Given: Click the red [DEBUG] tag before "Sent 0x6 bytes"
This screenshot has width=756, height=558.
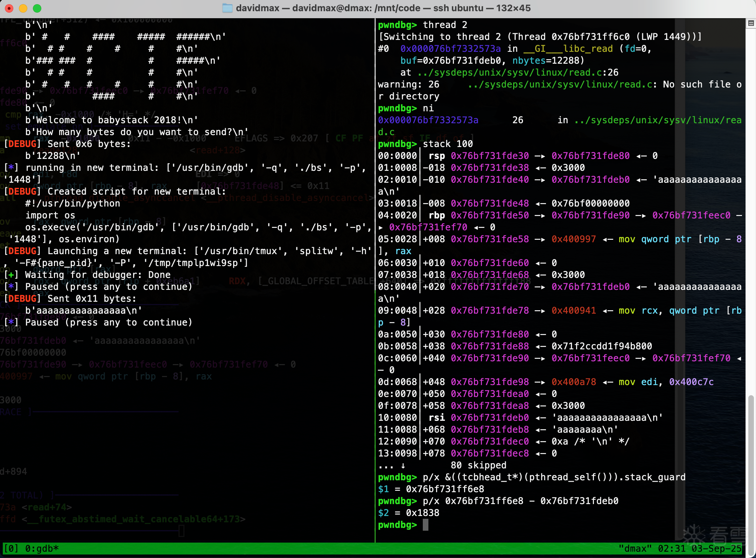Looking at the screenshot, I should [22, 144].
